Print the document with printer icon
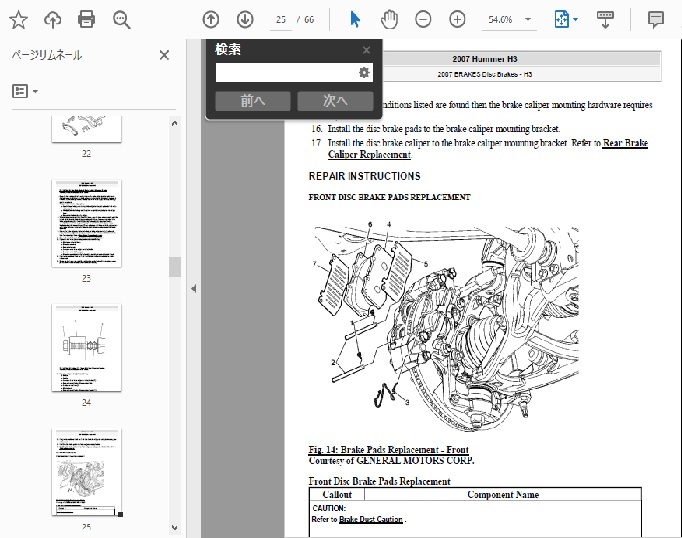This screenshot has height=538, width=682. (86, 20)
